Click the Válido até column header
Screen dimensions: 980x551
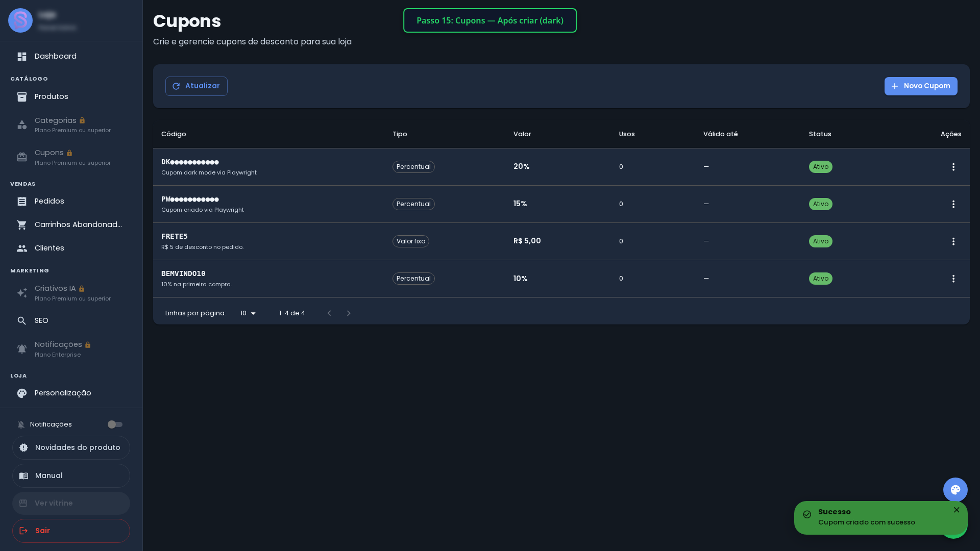721,134
